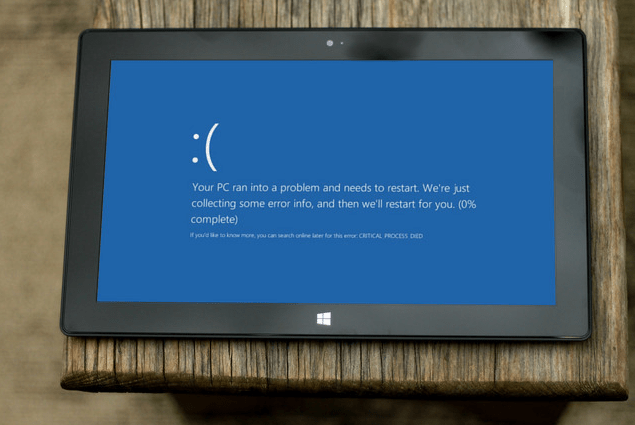
Task: Tap the front camera lens
Action: pos(328,43)
